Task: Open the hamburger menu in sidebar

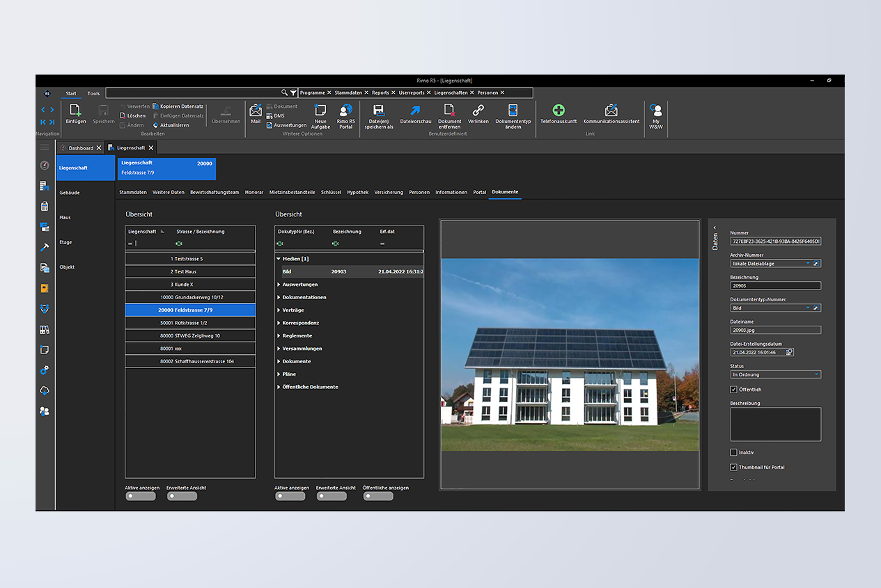Action: (45, 148)
